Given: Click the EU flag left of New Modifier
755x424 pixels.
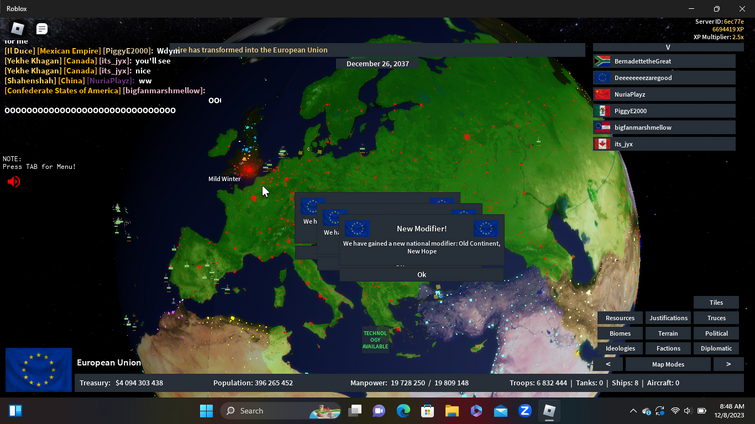Looking at the screenshot, I should (x=357, y=229).
